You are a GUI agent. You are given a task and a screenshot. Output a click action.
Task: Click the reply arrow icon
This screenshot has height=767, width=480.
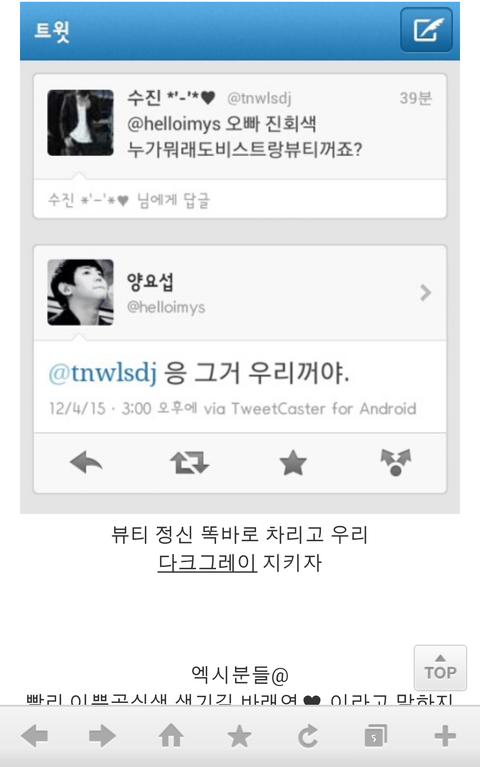point(86,462)
